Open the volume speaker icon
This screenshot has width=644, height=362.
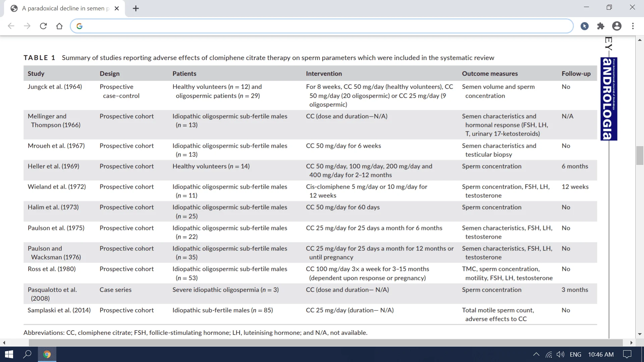click(x=560, y=354)
